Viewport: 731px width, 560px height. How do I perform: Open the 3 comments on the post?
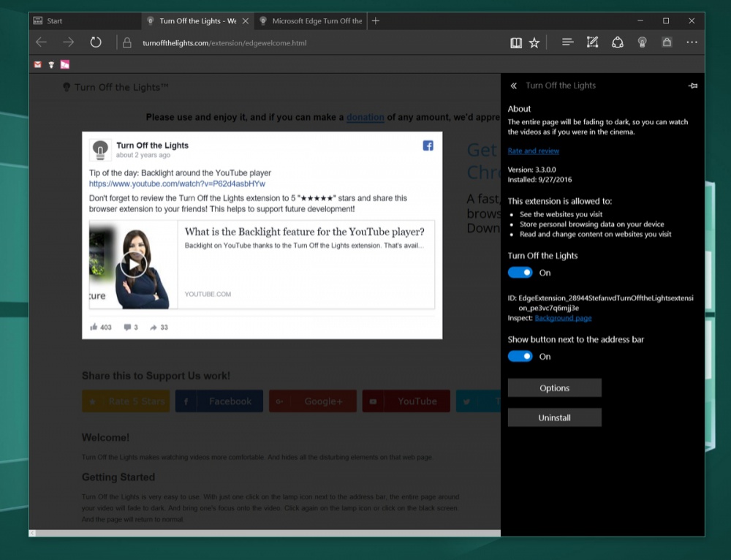coord(131,328)
